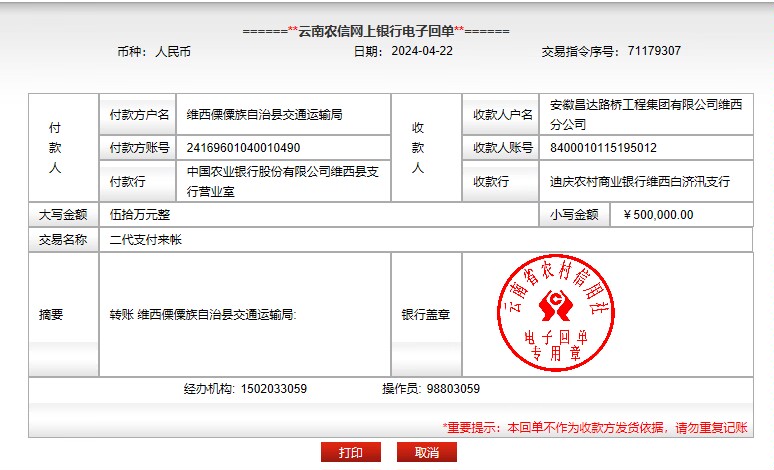Click the payee bank 迪庆农村商业银行 cell

(x=640, y=182)
